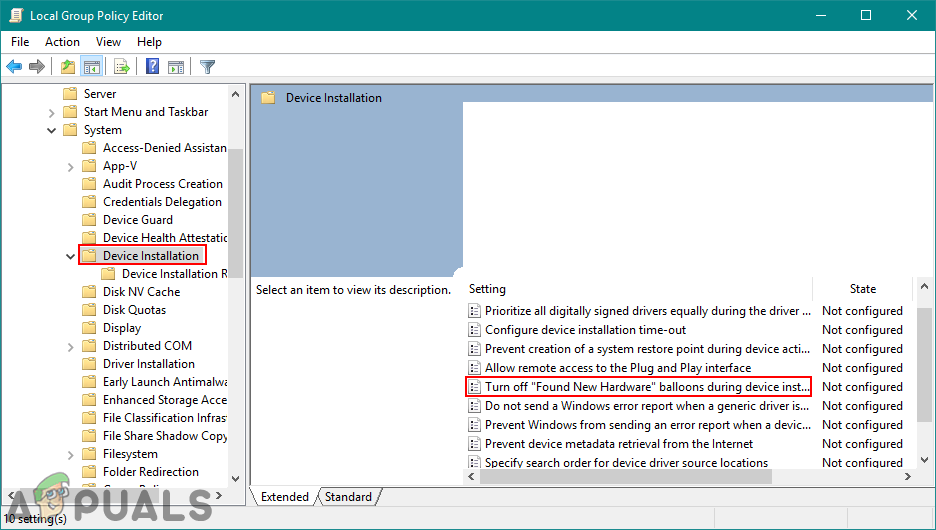Select 'Do not send a Windows error report' setting

pos(648,406)
